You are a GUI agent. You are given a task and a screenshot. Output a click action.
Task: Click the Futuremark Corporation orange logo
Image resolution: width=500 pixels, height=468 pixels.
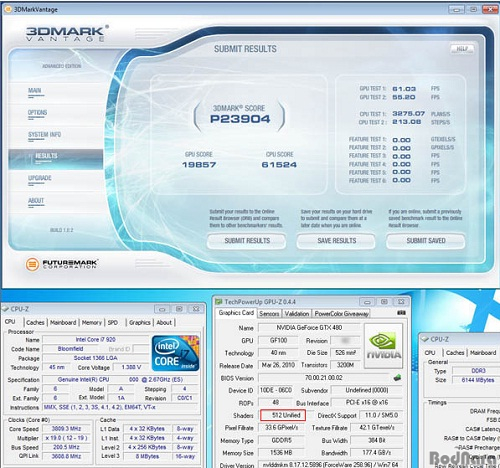[x=32, y=264]
